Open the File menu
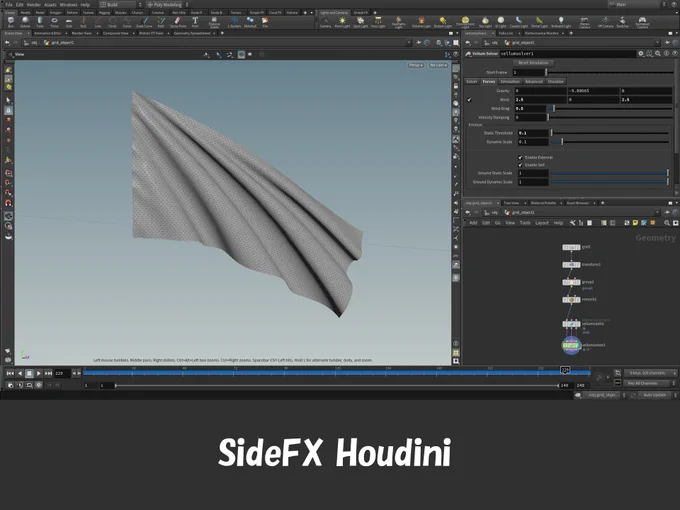Screen dimensions: 680x510 9,5
